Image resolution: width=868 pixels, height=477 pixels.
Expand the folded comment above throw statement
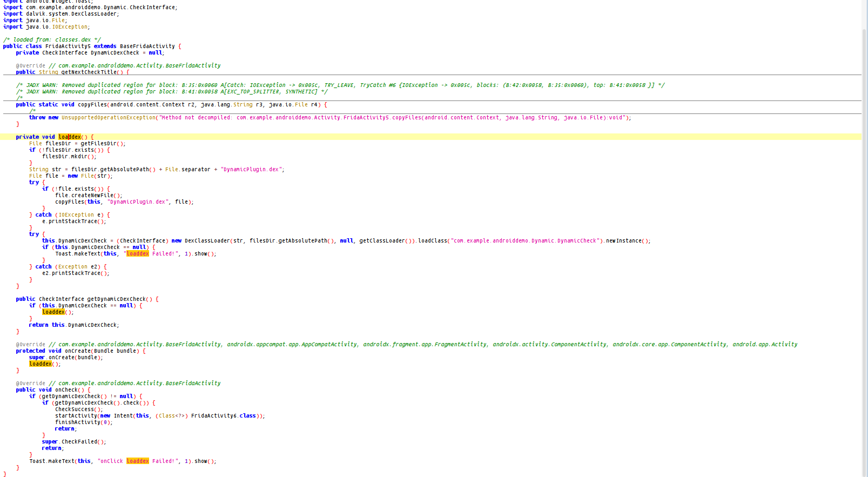pyautogui.click(x=32, y=111)
